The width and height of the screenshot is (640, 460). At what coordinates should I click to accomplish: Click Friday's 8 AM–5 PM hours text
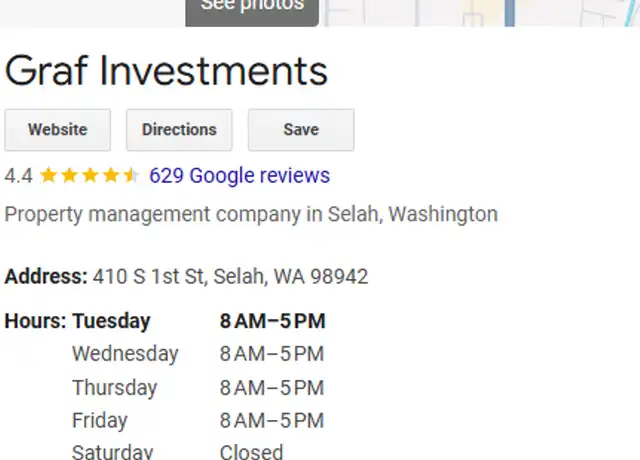[x=272, y=421]
